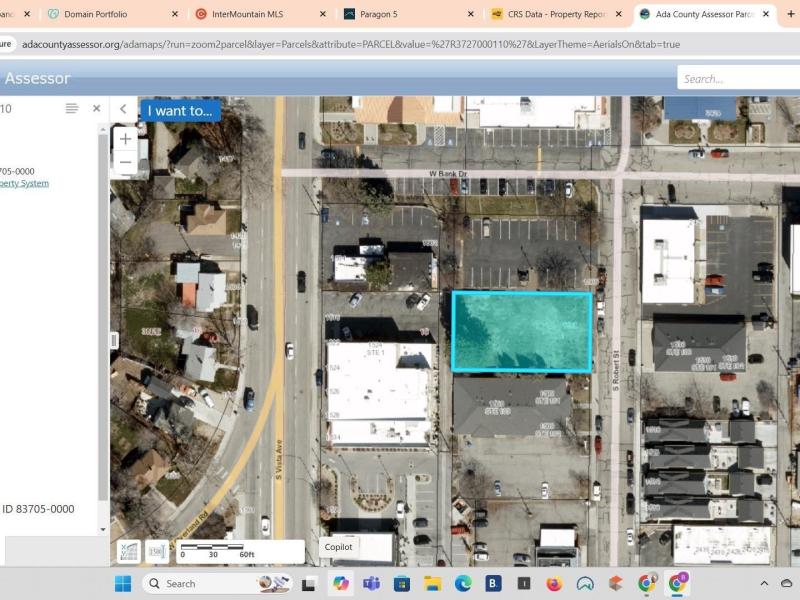Zoom in on the map
Viewport: 800px width, 600px height.
tap(125, 139)
